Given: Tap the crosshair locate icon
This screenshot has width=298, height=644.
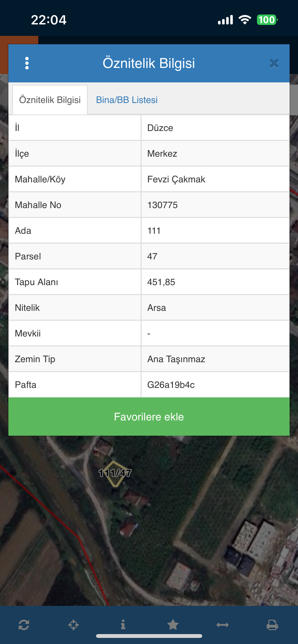Looking at the screenshot, I should pyautogui.click(x=73, y=625).
